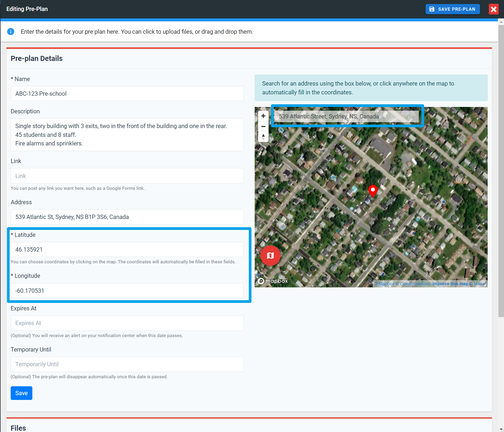Click Save Pre-Plan button in header
The height and width of the screenshot is (432, 504).
452,9
